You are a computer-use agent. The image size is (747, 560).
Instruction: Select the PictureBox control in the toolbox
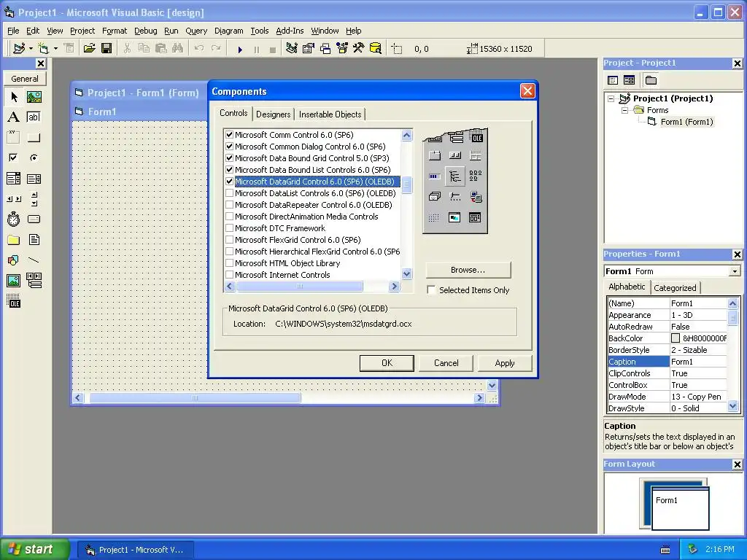(x=34, y=97)
